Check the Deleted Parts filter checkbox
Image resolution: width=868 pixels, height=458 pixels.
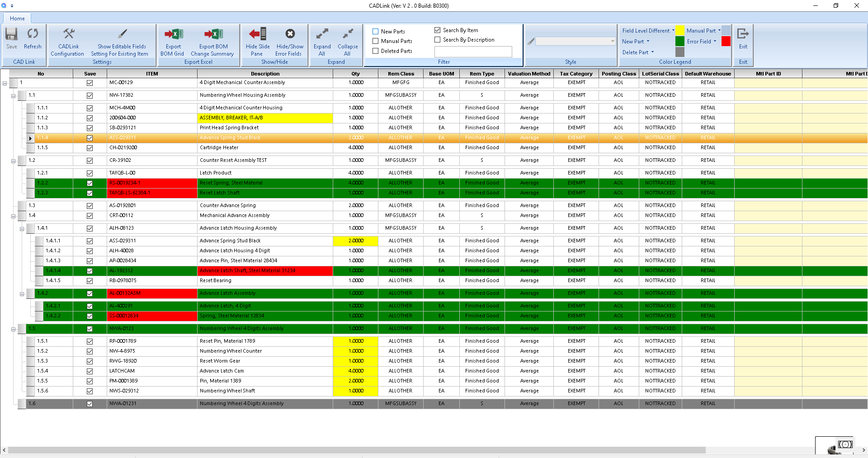[375, 51]
